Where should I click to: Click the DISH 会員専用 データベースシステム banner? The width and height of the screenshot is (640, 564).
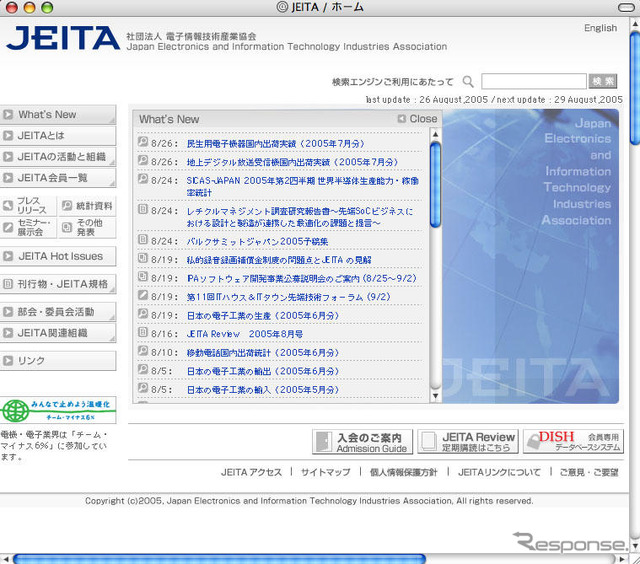pos(573,442)
